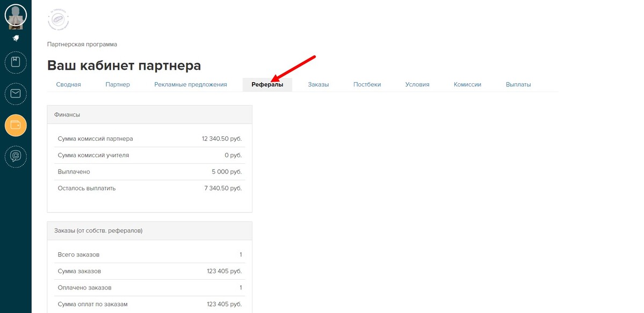Open the Условия tab
Image resolution: width=644 pixels, height=313 pixels.
pyautogui.click(x=417, y=85)
